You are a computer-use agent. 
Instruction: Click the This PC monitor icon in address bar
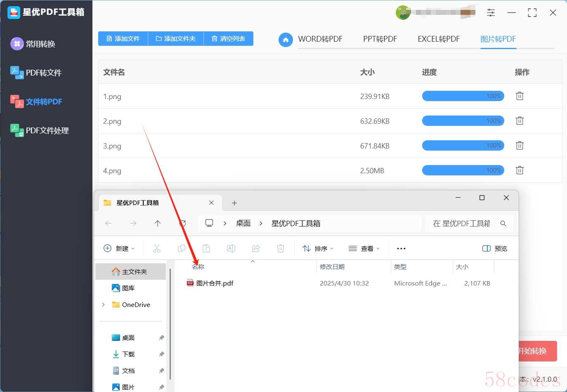(209, 223)
